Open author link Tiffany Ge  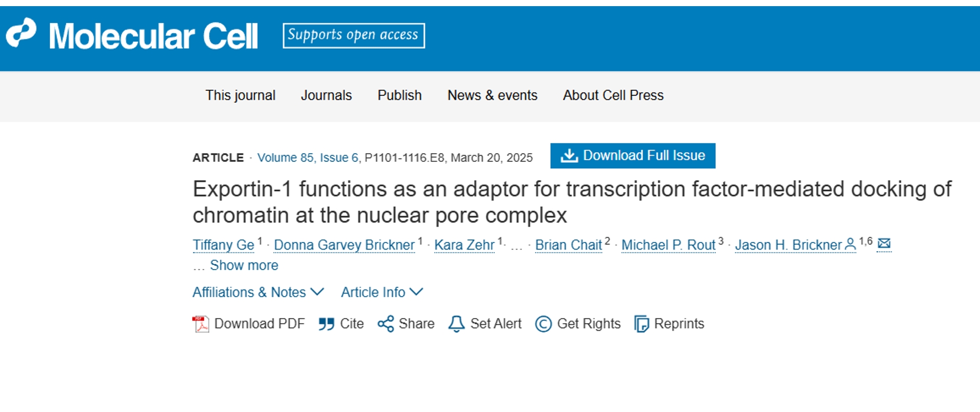pos(223,245)
